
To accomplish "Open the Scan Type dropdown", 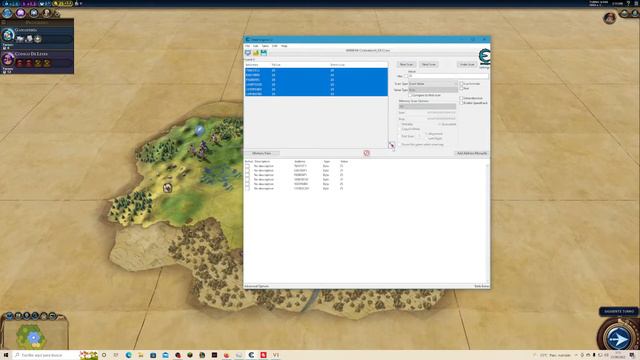I will (x=433, y=84).
